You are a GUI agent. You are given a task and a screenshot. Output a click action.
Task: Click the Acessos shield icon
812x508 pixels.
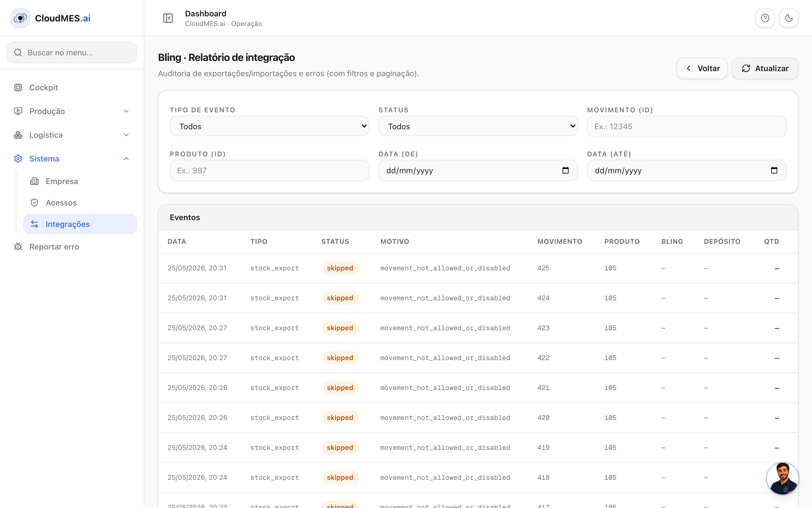click(35, 203)
